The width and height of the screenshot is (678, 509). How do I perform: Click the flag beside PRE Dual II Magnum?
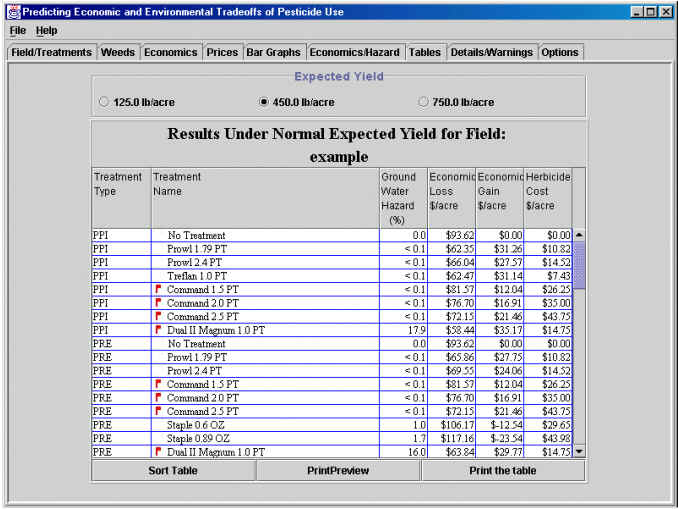click(x=158, y=452)
